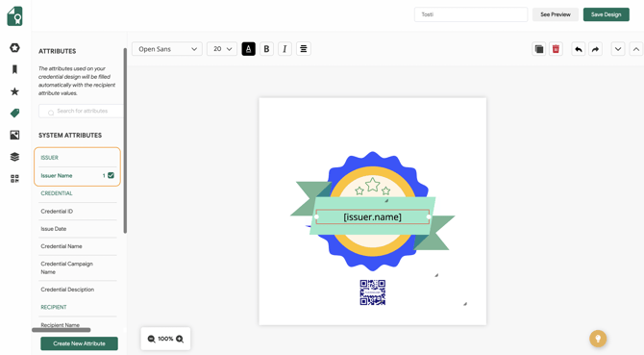Select the attributes tag icon in the sidebar
Viewport: 644px width, 355px height.
click(x=14, y=113)
